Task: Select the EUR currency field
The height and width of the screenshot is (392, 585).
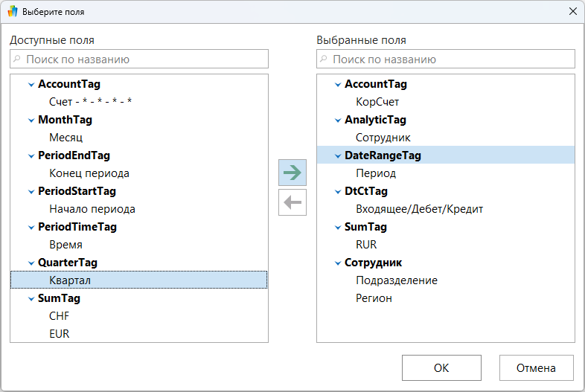Action: point(59,334)
